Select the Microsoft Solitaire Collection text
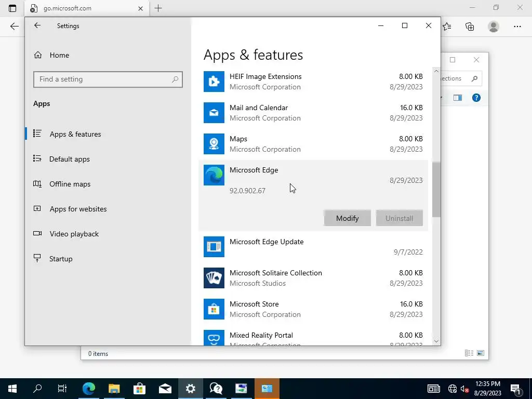Viewport: 532px width, 399px height. click(275, 273)
